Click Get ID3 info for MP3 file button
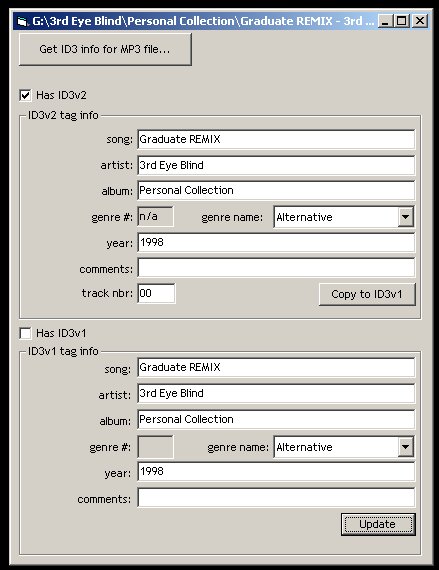This screenshot has width=439, height=570. click(105, 49)
